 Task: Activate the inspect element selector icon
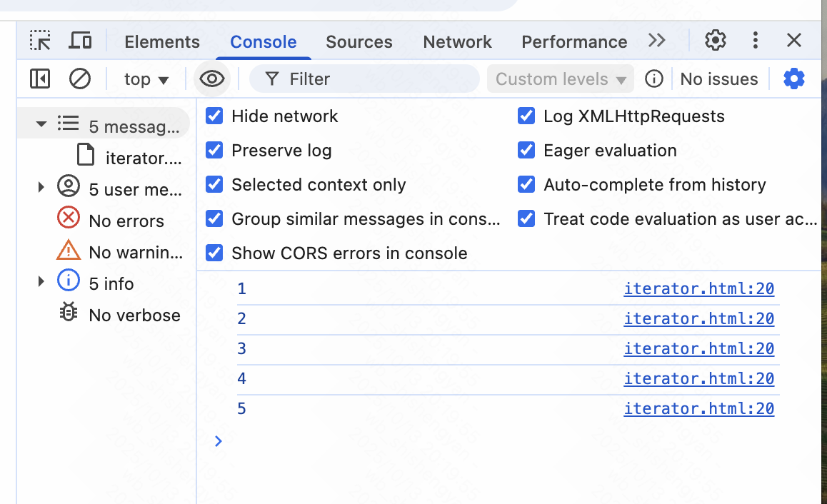40,41
